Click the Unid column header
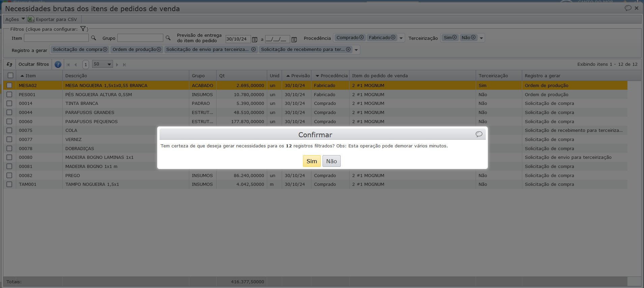Viewport: 644px width, 288px height. coord(275,76)
